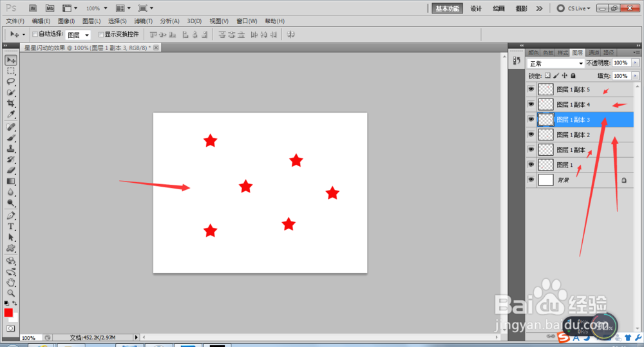The width and height of the screenshot is (644, 347).
Task: Select the Horizontal Type tool
Action: coord(11,226)
